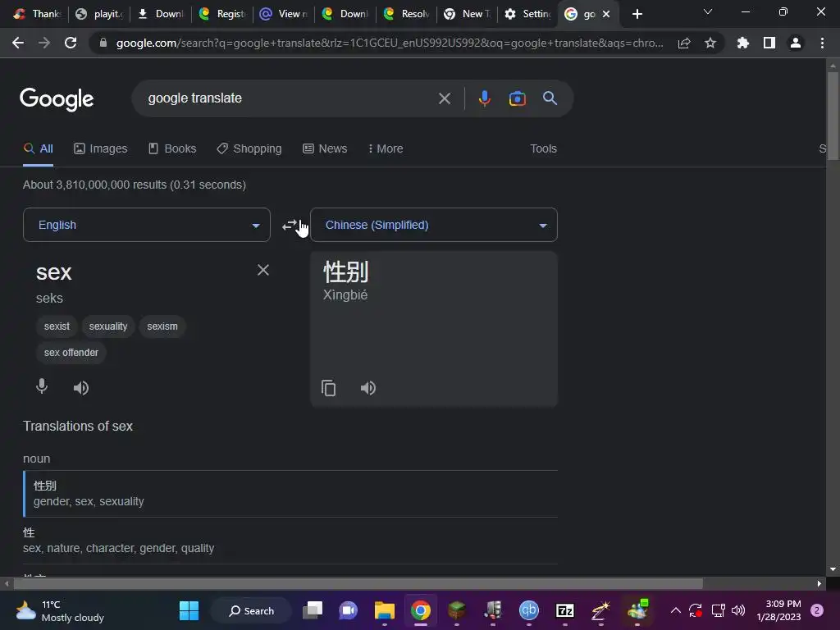Open Chrome extensions puzzle icon
840x630 pixels.
[743, 43]
